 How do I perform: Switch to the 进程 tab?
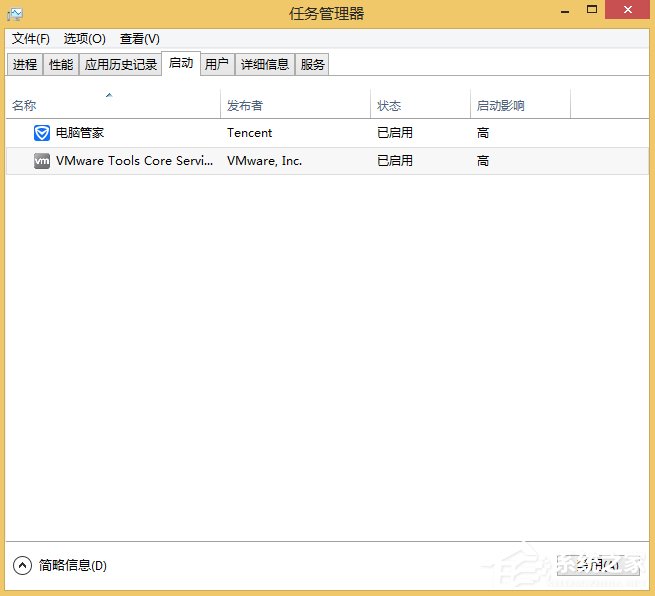pyautogui.click(x=25, y=64)
